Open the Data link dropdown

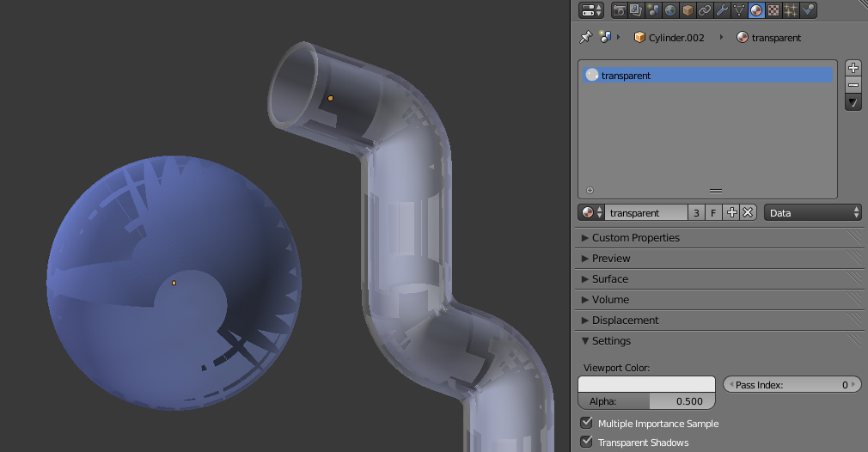[812, 212]
